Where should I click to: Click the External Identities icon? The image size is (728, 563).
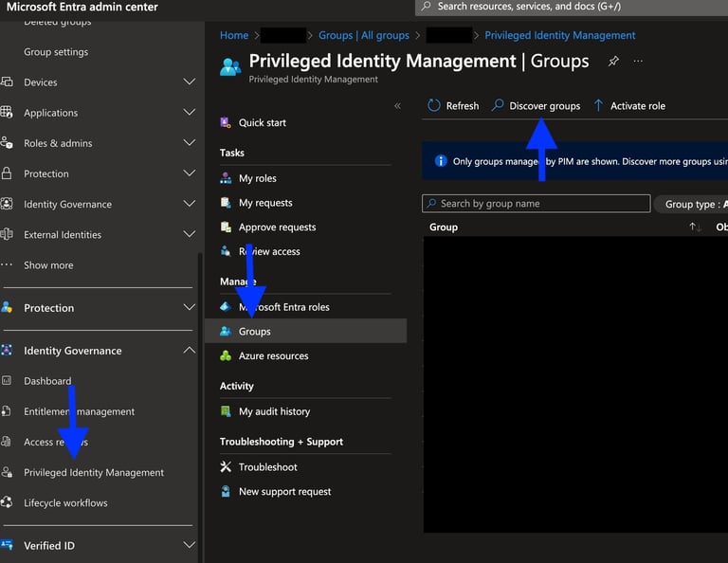[x=7, y=234]
